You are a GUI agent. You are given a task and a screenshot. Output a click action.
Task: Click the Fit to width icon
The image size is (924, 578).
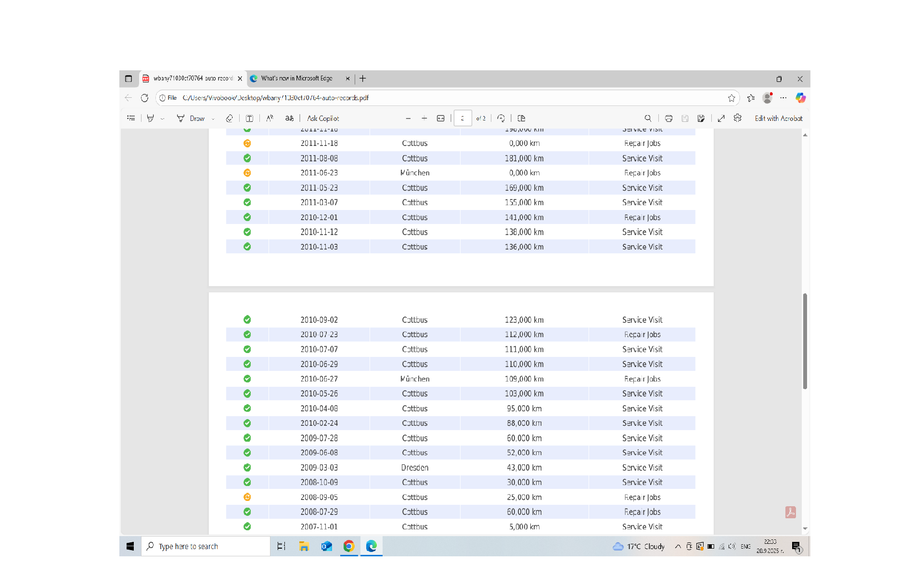point(440,118)
